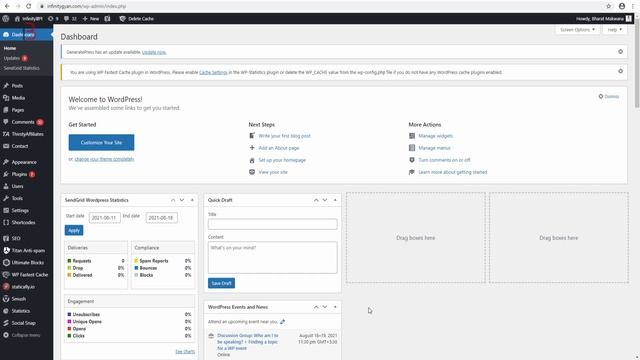
Task: Toggle the Quick Draft panel
Action: 335,200
